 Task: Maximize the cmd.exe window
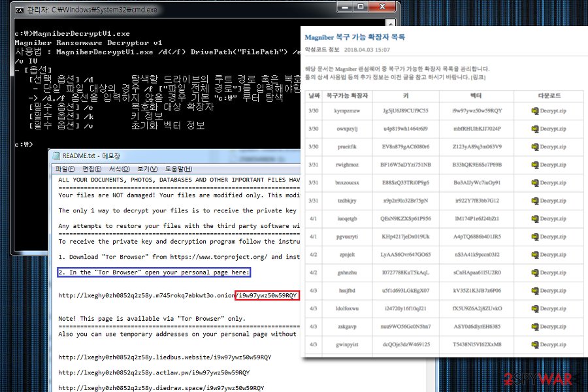point(361,7)
